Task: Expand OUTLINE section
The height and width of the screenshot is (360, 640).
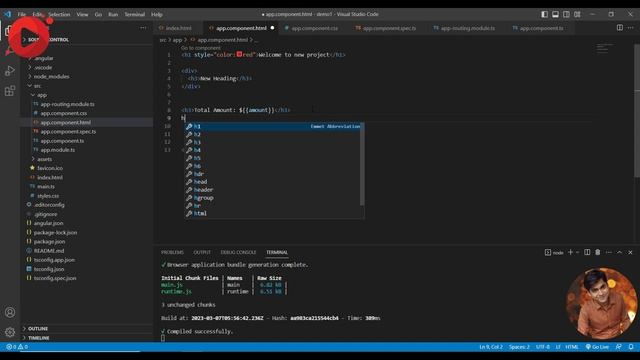Action: coord(38,329)
